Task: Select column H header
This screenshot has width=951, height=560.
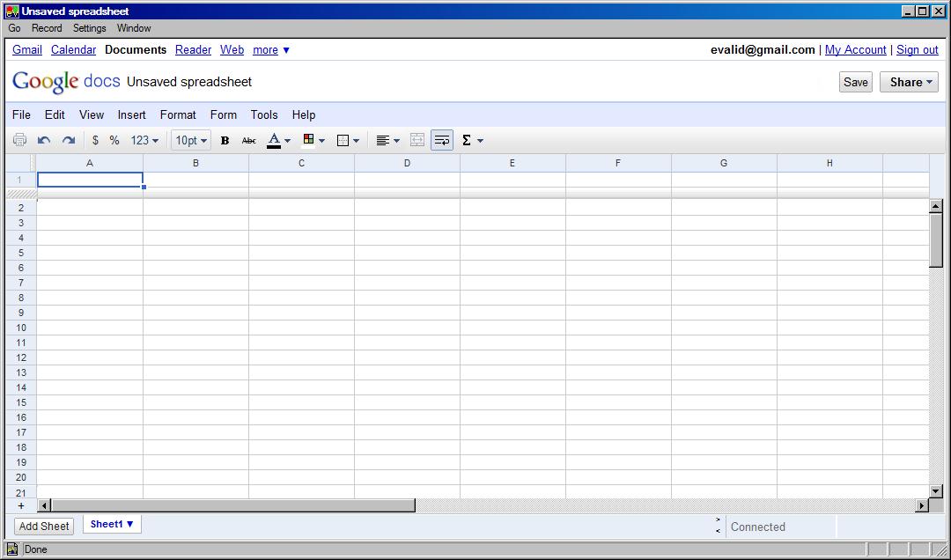Action: point(829,163)
